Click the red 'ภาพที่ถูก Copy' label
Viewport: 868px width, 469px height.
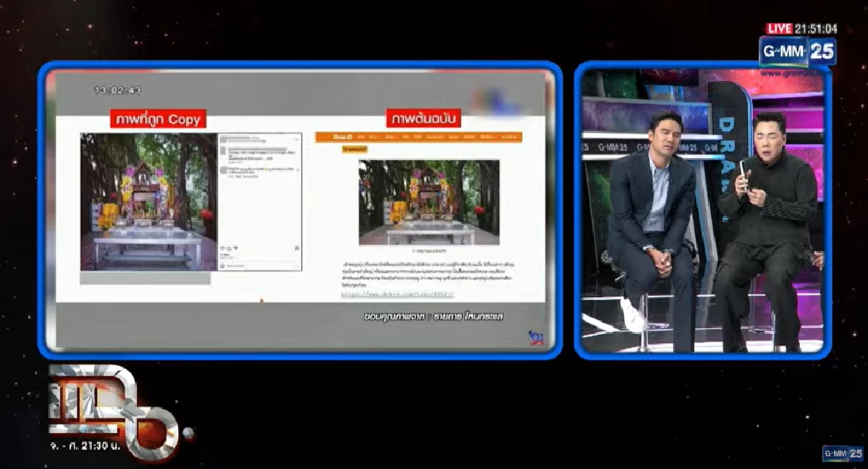coord(158,119)
